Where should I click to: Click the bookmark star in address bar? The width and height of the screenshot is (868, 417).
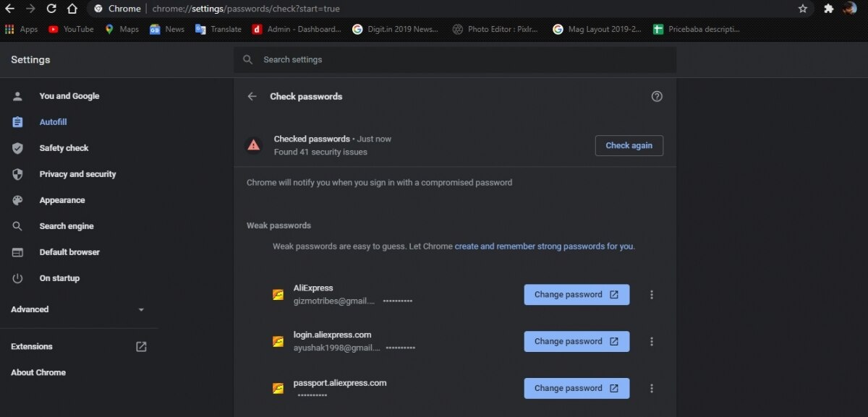[x=803, y=9]
